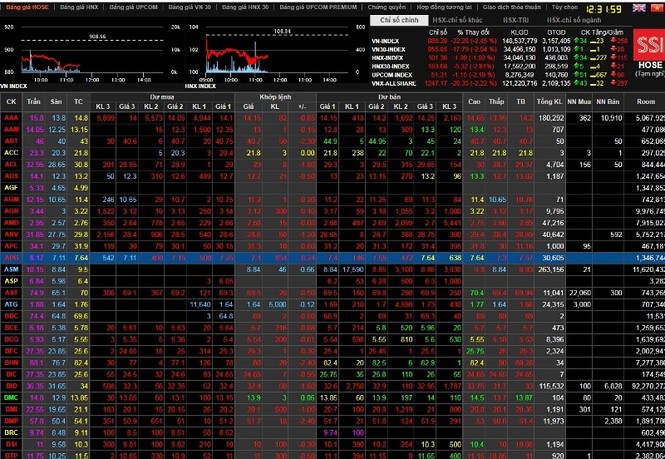Sort by the CK column header

pyautogui.click(x=11, y=102)
